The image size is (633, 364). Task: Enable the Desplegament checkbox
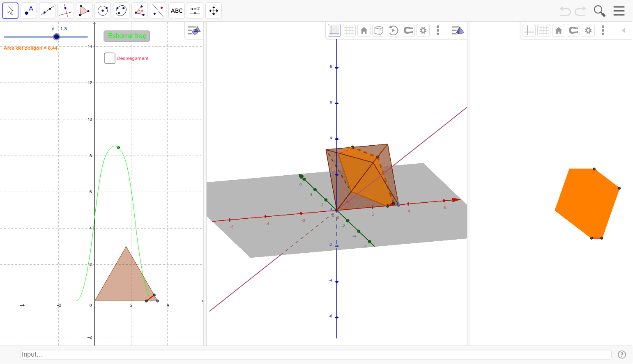[x=110, y=58]
